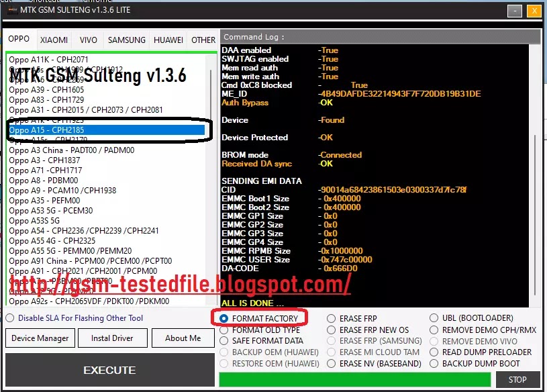Switch to the OPPO tab
Viewport: 547px width, 392px height.
19,39
